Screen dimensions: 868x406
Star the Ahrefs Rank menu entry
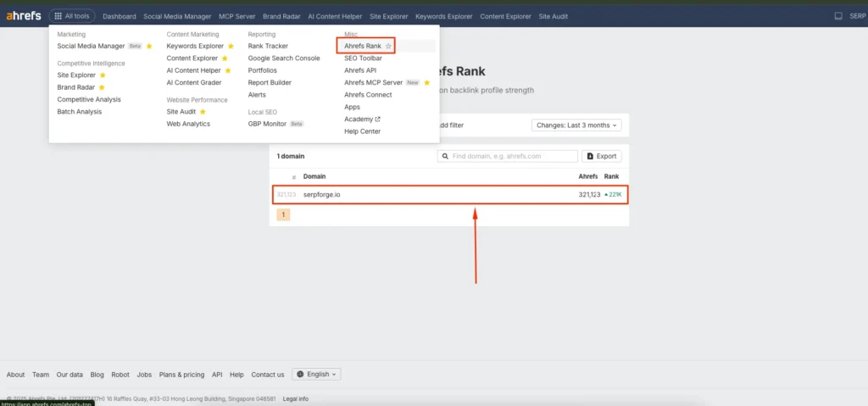388,46
